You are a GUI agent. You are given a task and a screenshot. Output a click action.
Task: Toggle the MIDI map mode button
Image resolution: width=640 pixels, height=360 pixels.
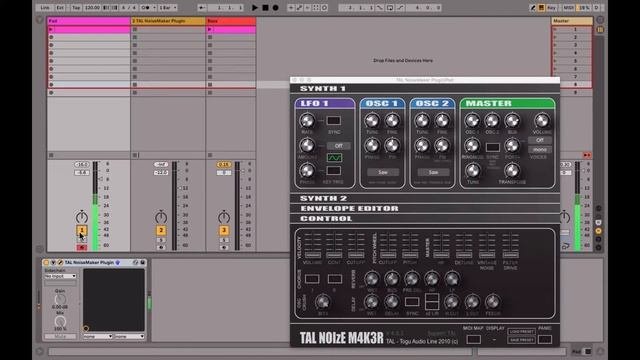pyautogui.click(x=568, y=7)
